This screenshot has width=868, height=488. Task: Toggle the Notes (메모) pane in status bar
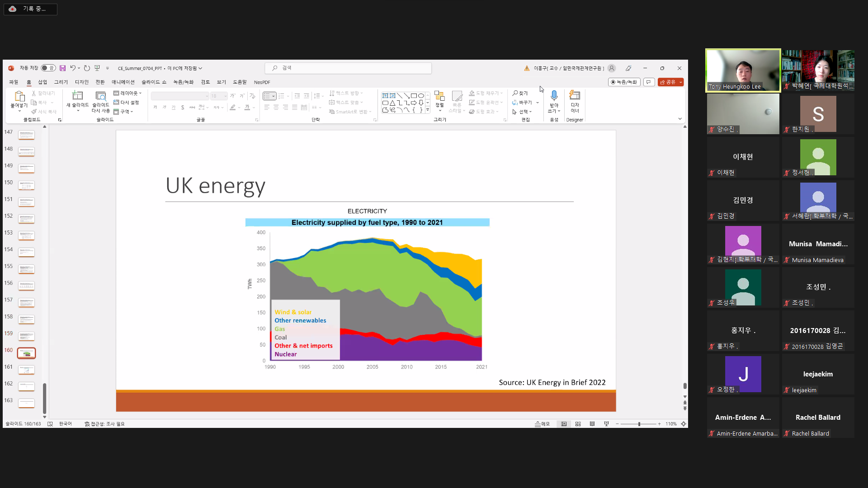coord(542,424)
